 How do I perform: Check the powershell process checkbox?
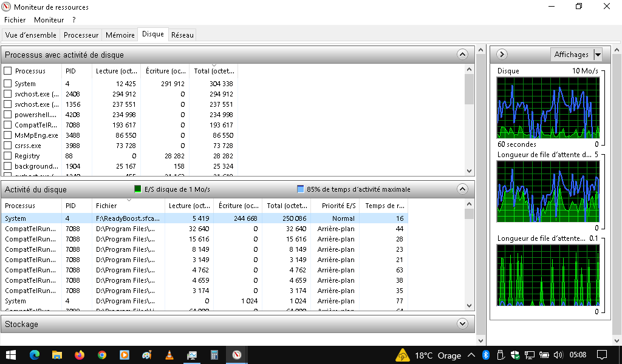pos(7,115)
